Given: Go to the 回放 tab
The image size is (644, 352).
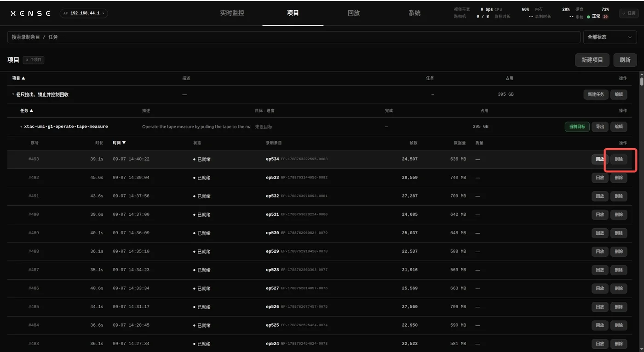Looking at the screenshot, I should point(354,13).
